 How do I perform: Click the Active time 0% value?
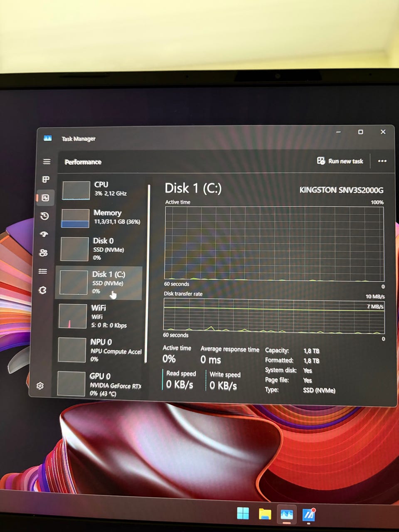[169, 359]
